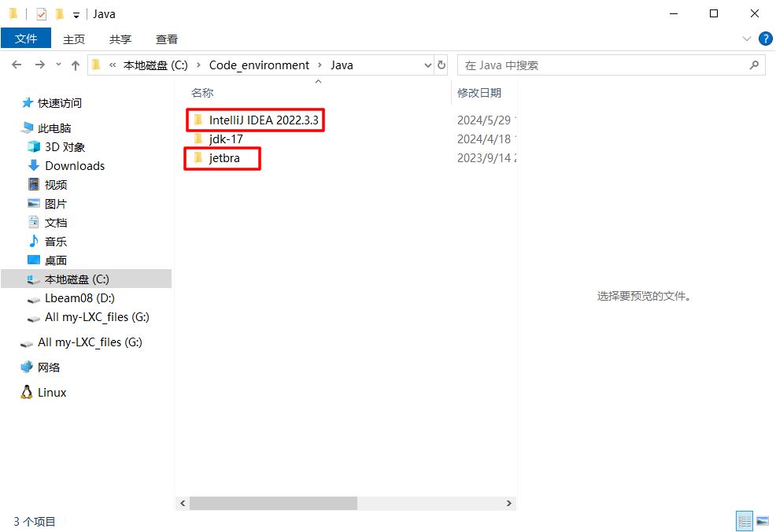Screen dimensions: 776x532
Task: Switch to the 查看 ribbon tab
Action: point(167,39)
